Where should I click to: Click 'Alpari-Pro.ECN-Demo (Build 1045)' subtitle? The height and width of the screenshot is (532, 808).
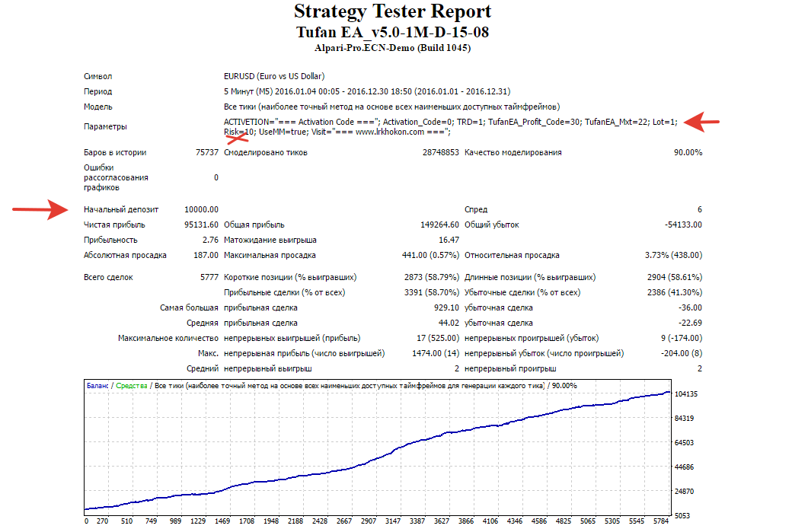[392, 48]
